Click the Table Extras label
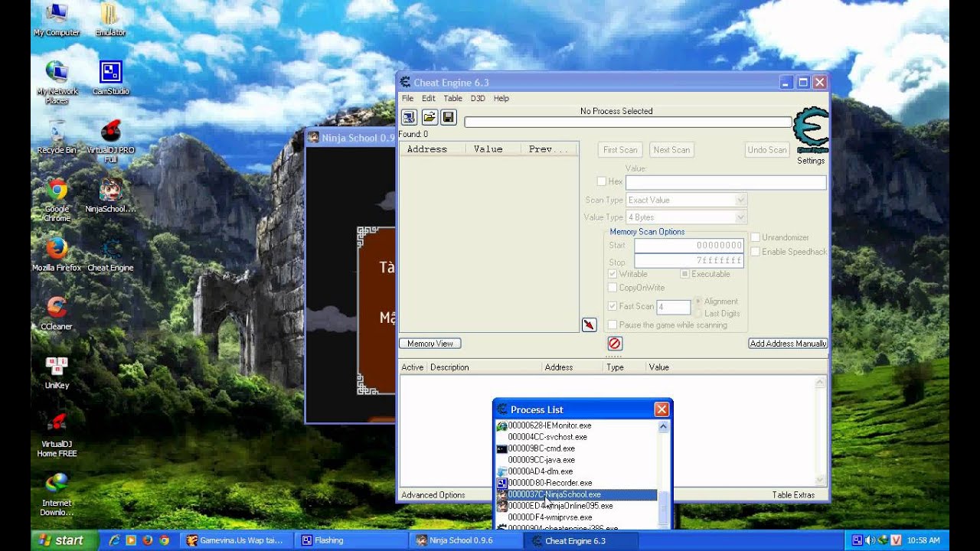The image size is (980, 551). pos(793,495)
